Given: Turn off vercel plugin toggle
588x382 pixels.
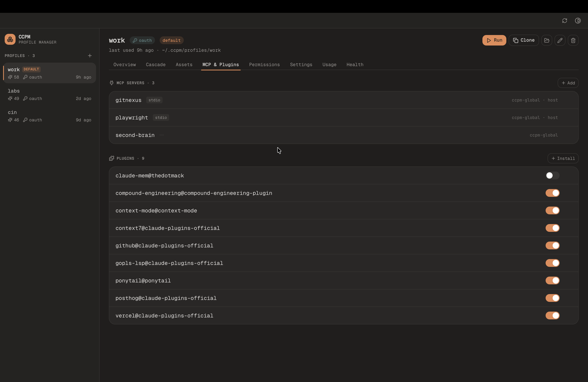Looking at the screenshot, I should pyautogui.click(x=552, y=315).
